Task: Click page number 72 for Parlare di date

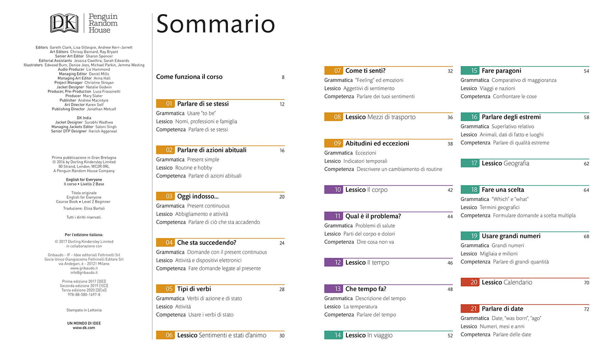Action: coord(586,309)
